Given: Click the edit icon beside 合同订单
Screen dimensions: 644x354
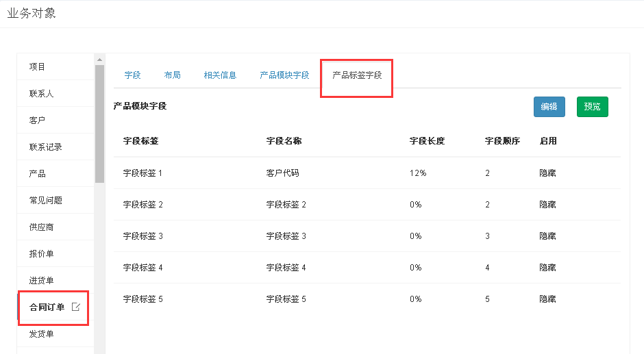Looking at the screenshot, I should point(76,307).
